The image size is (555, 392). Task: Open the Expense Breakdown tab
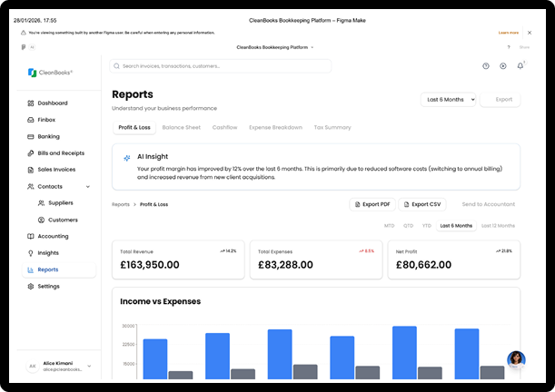point(275,127)
